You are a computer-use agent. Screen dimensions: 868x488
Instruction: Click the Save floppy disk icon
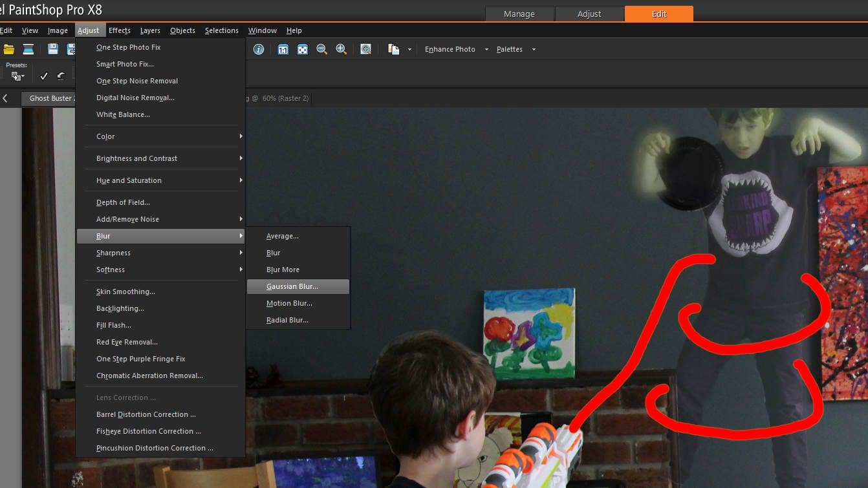pos(53,49)
